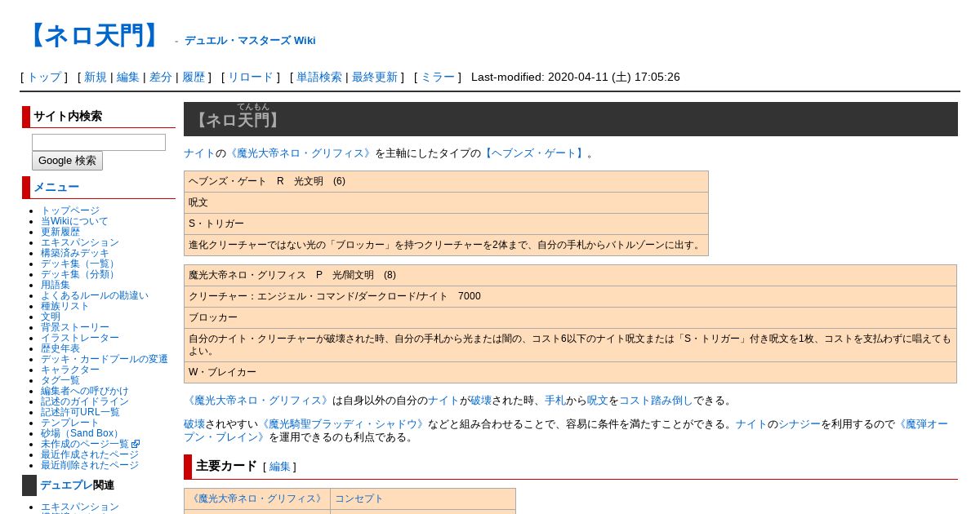Image resolution: width=980 pixels, height=514 pixels.
Task: Edit the 主要カード section
Action: pos(279,467)
